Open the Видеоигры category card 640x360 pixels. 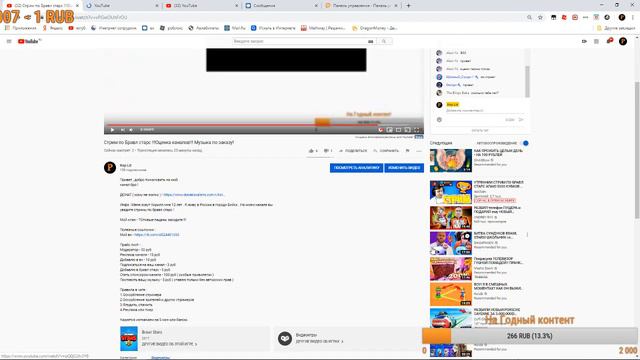click(x=348, y=338)
